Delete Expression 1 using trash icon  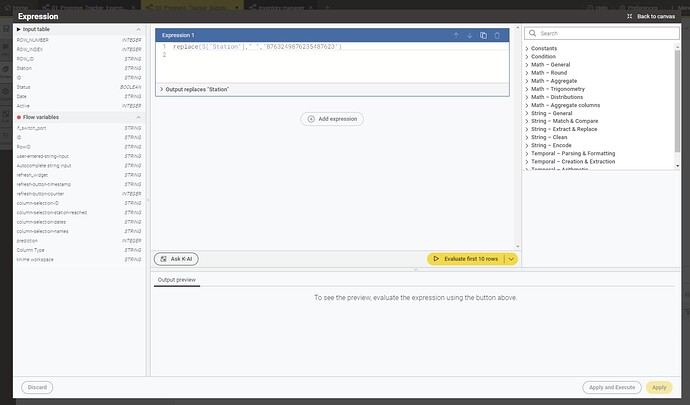tap(497, 35)
